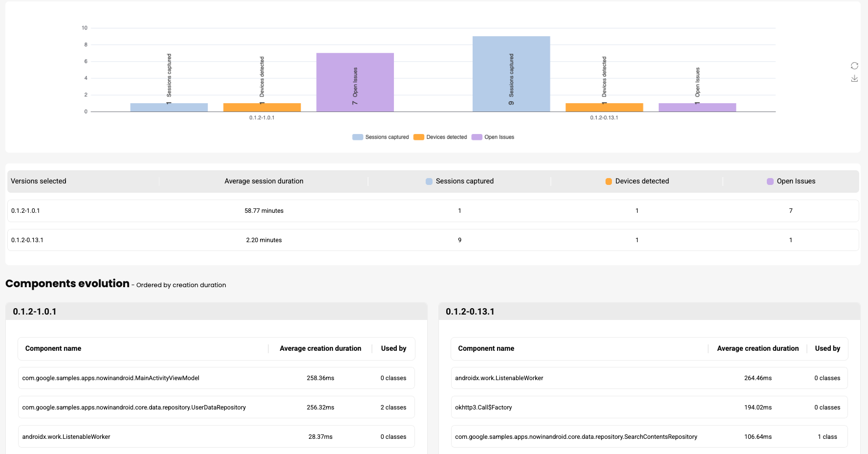The height and width of the screenshot is (454, 868).
Task: Toggle Devices detected series in chart legend
Action: click(440, 137)
